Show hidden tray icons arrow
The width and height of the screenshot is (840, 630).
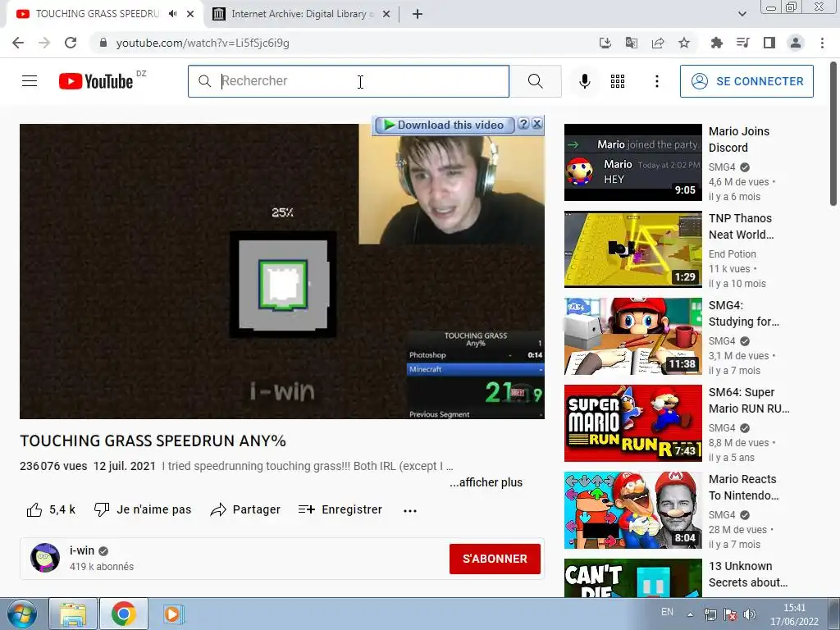click(x=690, y=614)
